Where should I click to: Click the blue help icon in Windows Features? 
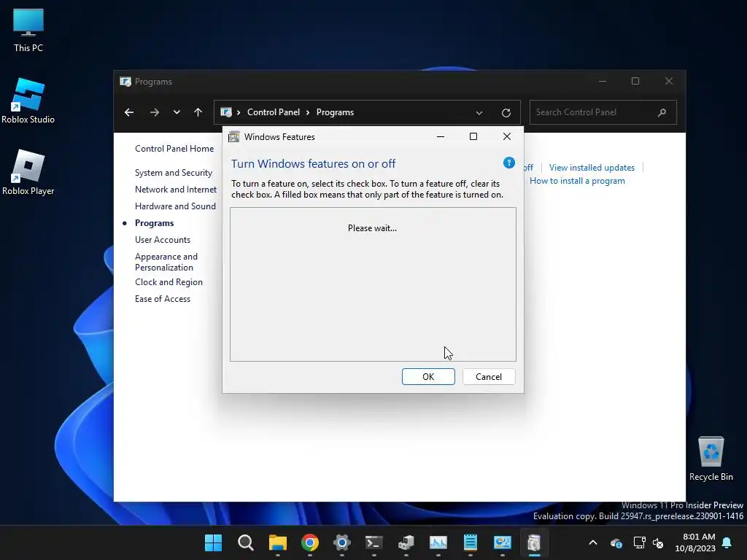(x=508, y=163)
